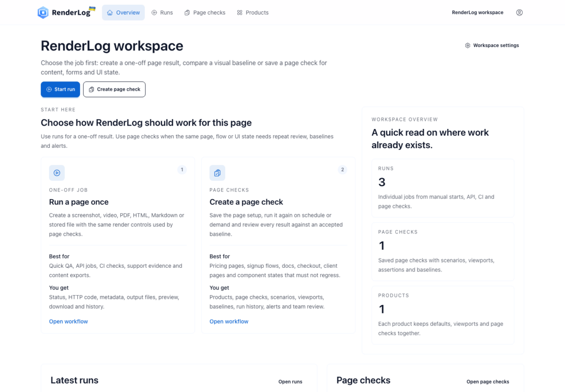The image size is (565, 392).
Task: Click the step badge numbered 2
Action: point(342,170)
